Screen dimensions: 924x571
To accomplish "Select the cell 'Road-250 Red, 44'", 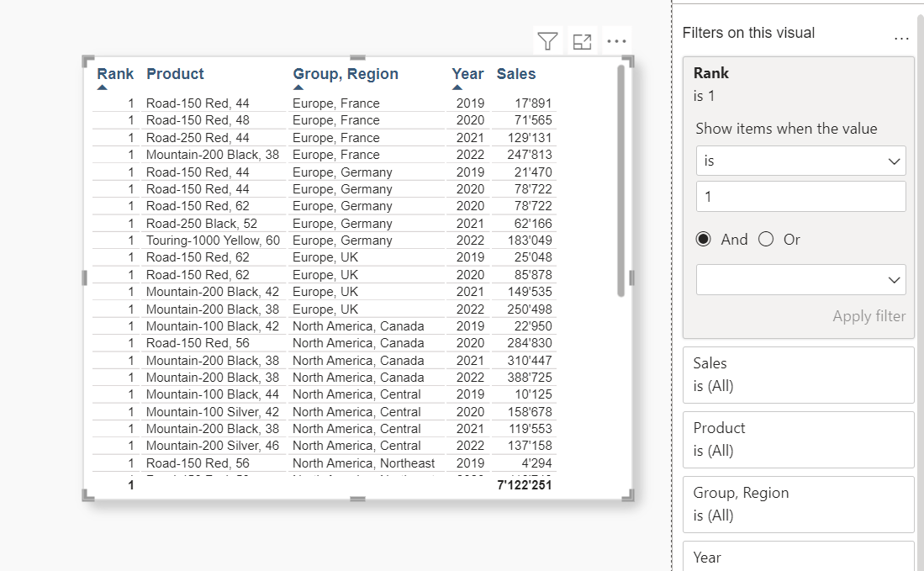I will [x=198, y=137].
